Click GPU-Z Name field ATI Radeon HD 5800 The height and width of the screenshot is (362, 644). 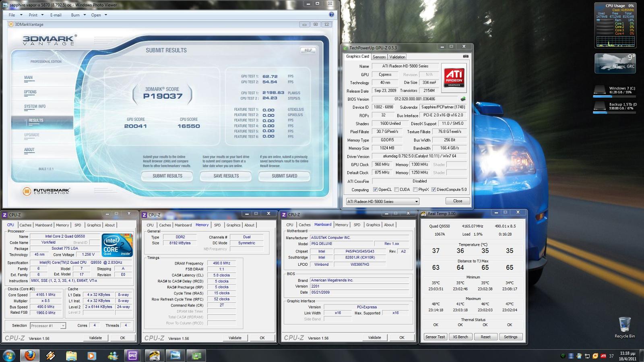405,66
